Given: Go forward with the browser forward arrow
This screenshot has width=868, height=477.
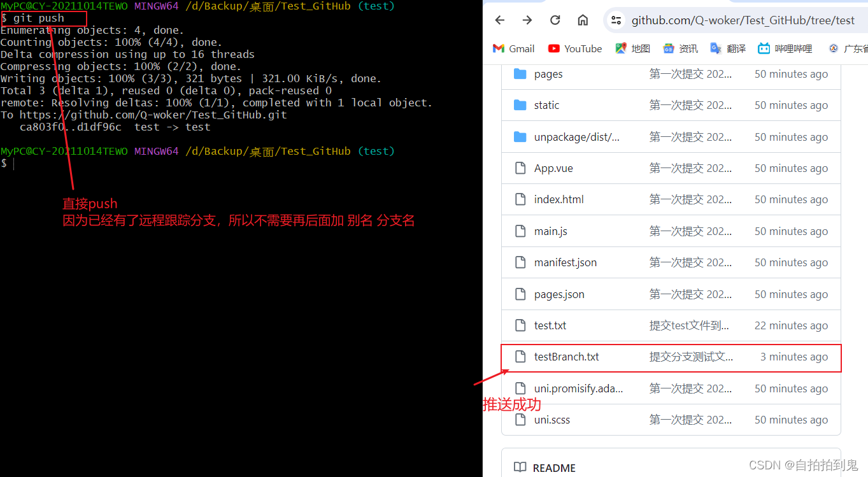Looking at the screenshot, I should pos(527,20).
